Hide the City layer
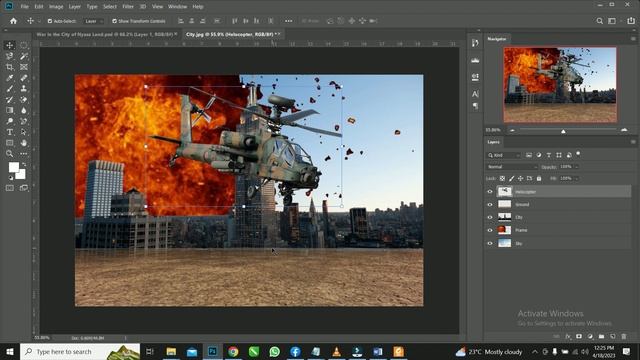Image resolution: width=640 pixels, height=360 pixels. [x=490, y=217]
